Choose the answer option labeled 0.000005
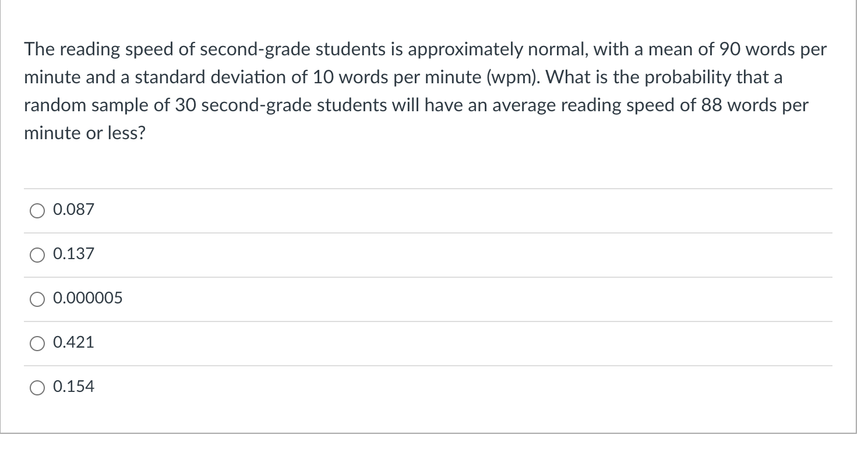868x449 pixels. pos(87,298)
